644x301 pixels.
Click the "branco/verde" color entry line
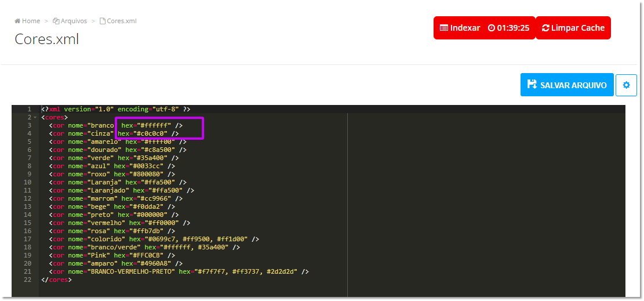(144, 247)
